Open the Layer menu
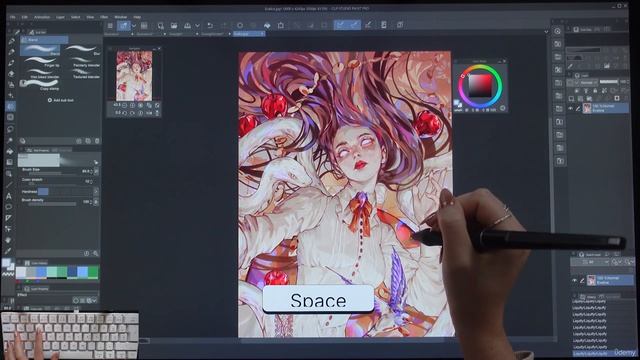The width and height of the screenshot is (640, 360). click(60, 17)
